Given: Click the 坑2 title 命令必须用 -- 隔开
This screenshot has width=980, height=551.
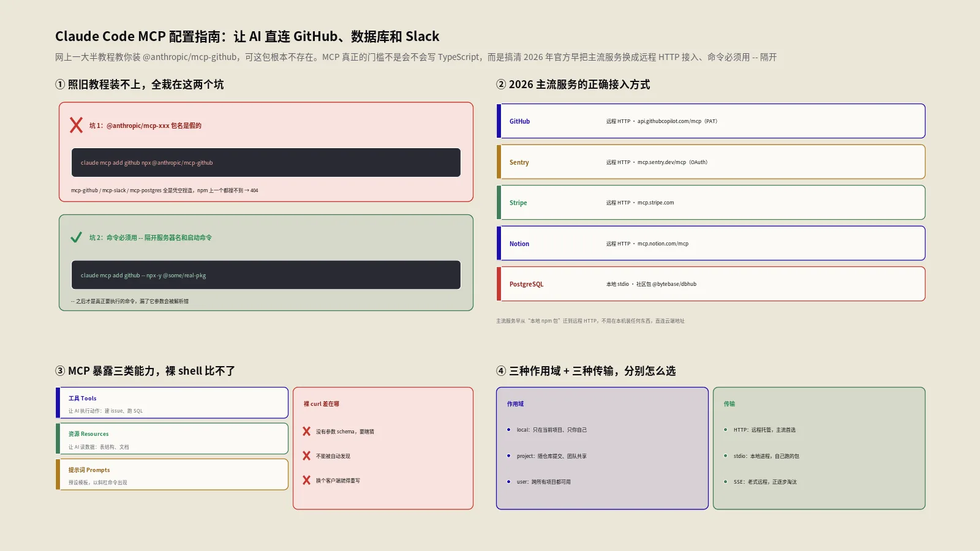Looking at the screenshot, I should click(151, 238).
